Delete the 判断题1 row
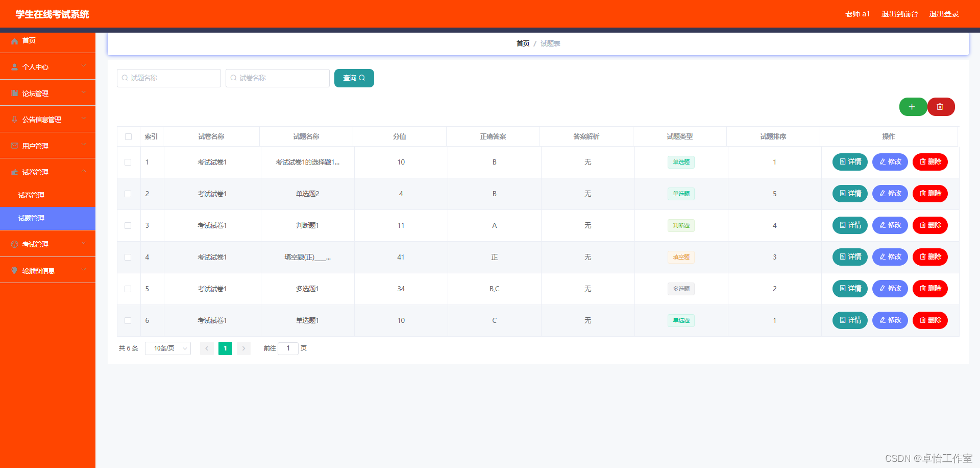Screen dimensions: 980x468 [930, 225]
